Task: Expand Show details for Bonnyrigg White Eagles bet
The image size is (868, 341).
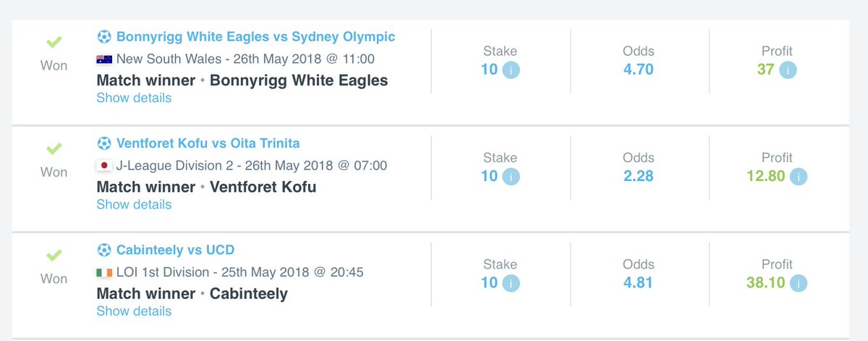Action: click(134, 98)
